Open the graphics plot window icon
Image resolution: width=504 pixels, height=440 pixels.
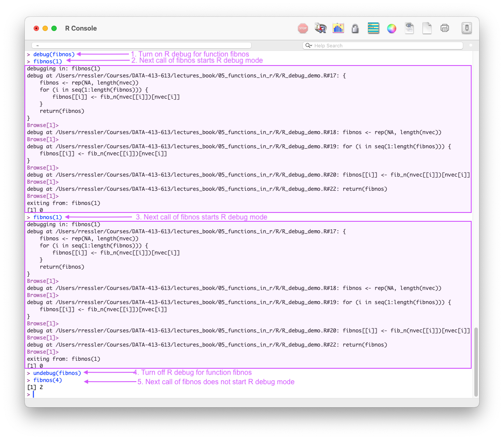click(338, 28)
